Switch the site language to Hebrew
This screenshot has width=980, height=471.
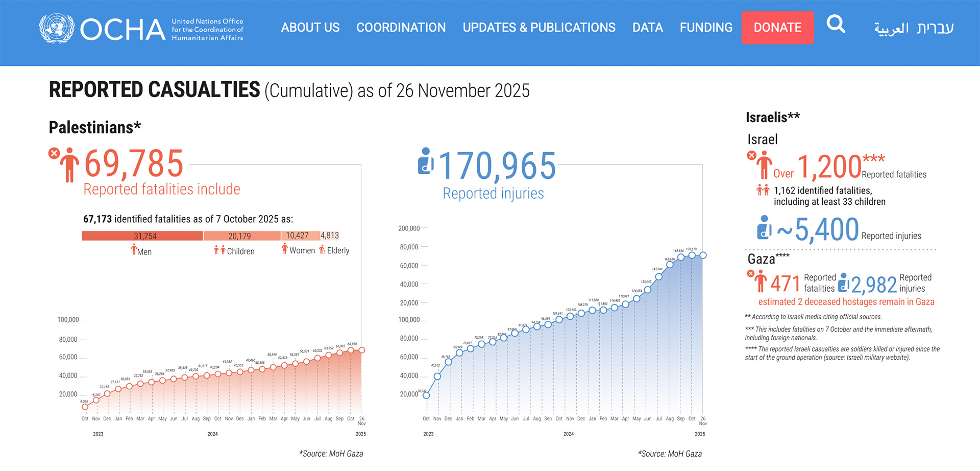(935, 28)
